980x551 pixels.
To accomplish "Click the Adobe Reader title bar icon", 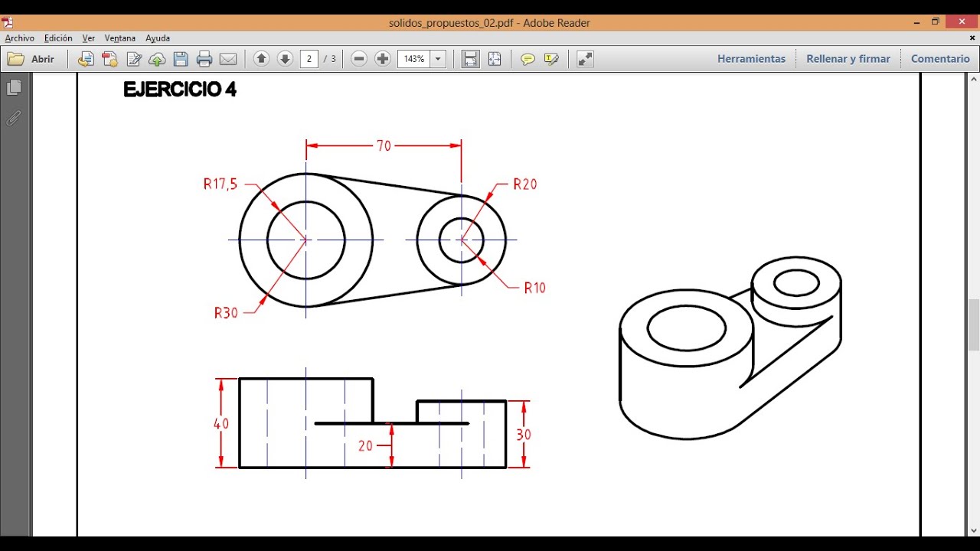I will [8, 22].
